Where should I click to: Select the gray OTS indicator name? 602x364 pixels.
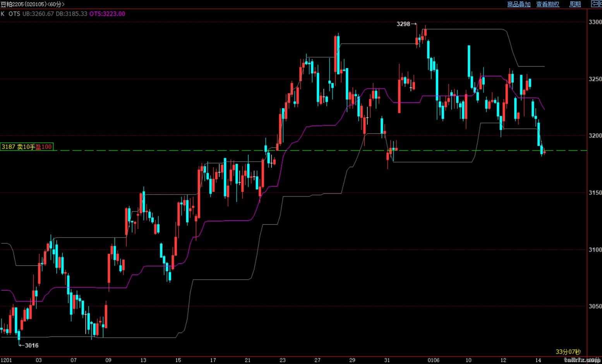(x=14, y=14)
